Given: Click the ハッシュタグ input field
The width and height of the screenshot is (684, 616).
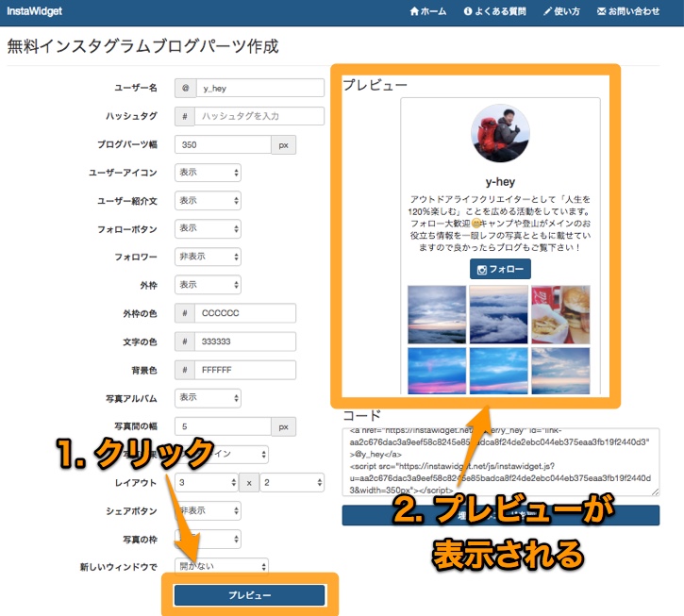Looking at the screenshot, I should pyautogui.click(x=259, y=116).
